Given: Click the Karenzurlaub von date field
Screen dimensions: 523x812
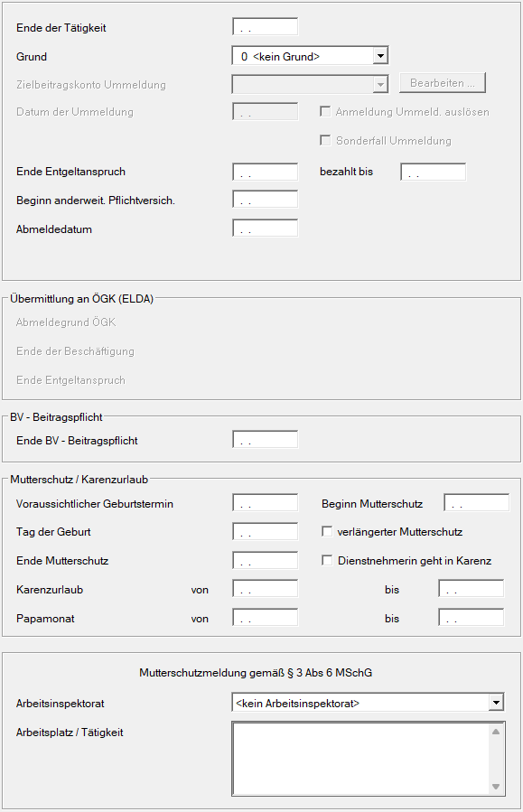Looking at the screenshot, I should pos(266,589).
